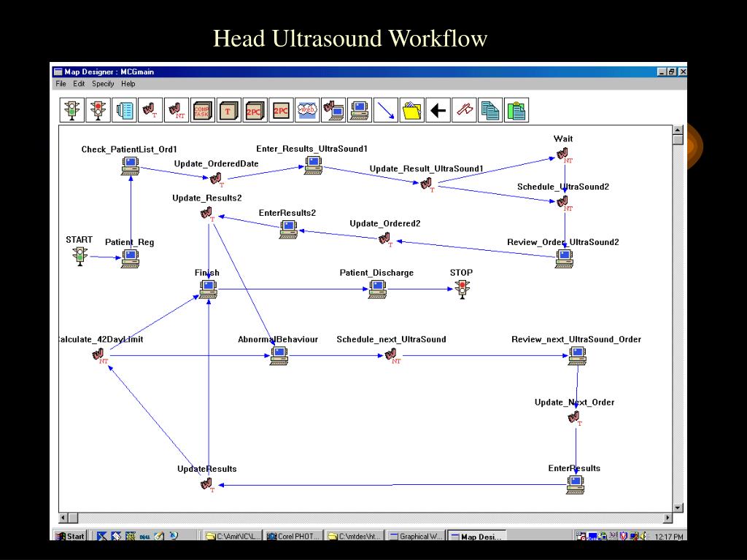
Task: Select the EnterResults2 computer node
Action: [x=289, y=229]
